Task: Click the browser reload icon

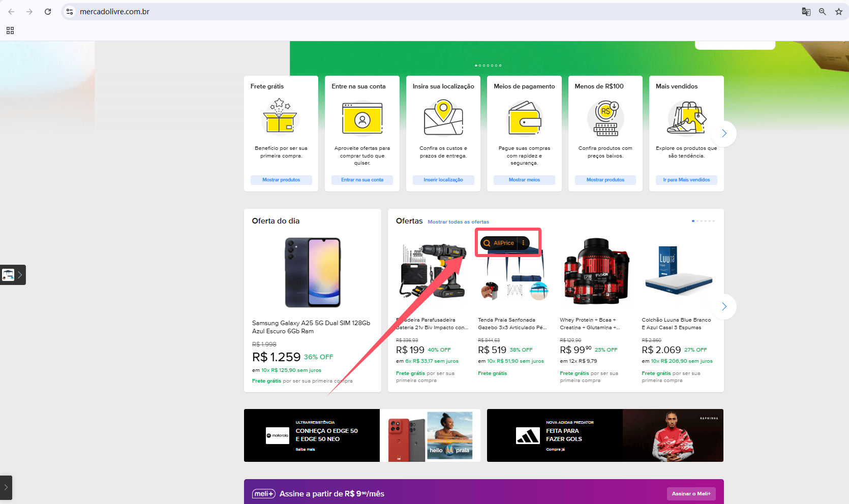Action: coord(48,12)
